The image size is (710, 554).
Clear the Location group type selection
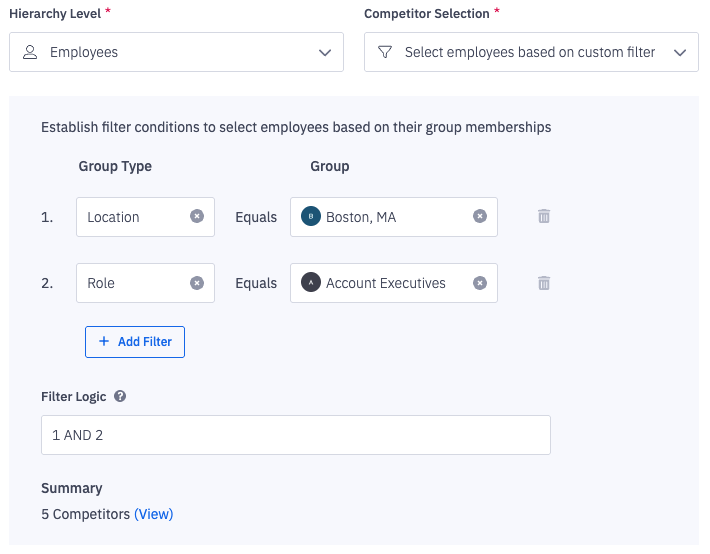click(x=197, y=216)
